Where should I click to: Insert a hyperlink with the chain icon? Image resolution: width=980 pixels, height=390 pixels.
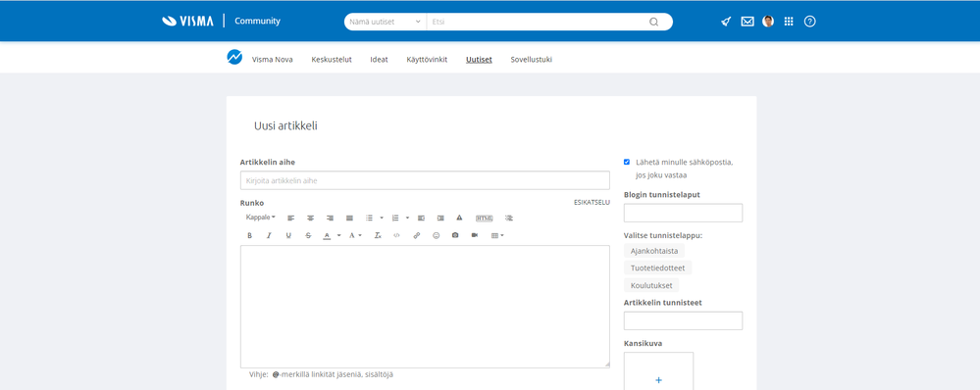coord(417,235)
